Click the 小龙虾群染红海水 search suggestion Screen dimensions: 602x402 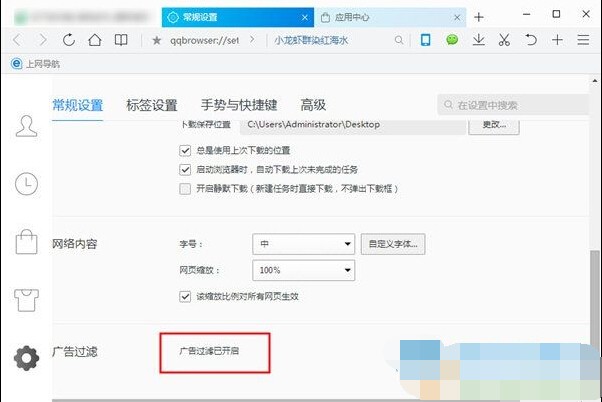(x=311, y=40)
